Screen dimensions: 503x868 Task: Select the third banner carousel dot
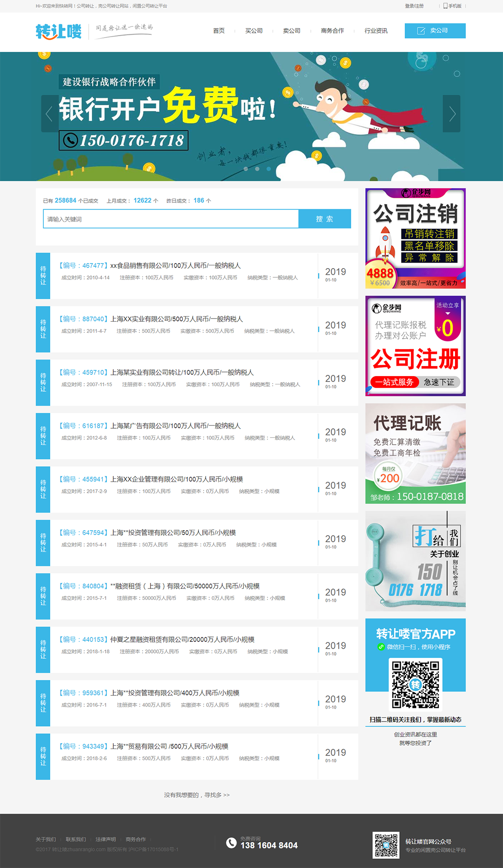[x=269, y=169]
